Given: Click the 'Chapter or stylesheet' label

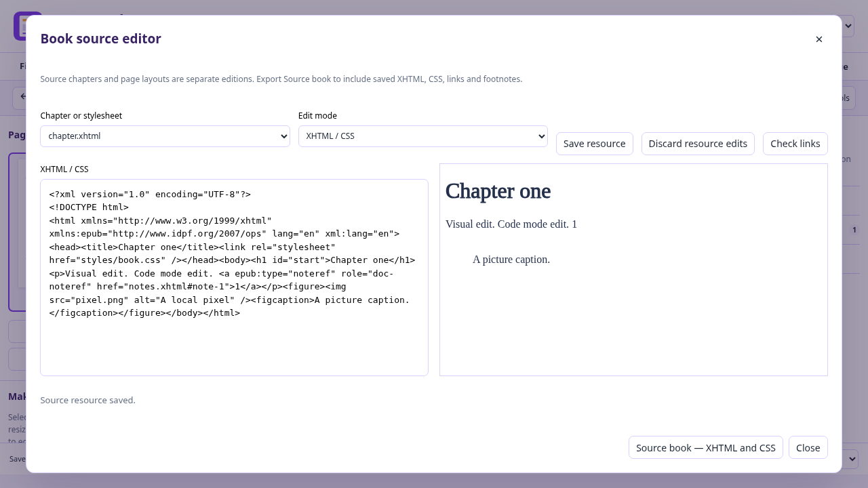Looking at the screenshot, I should [81, 116].
